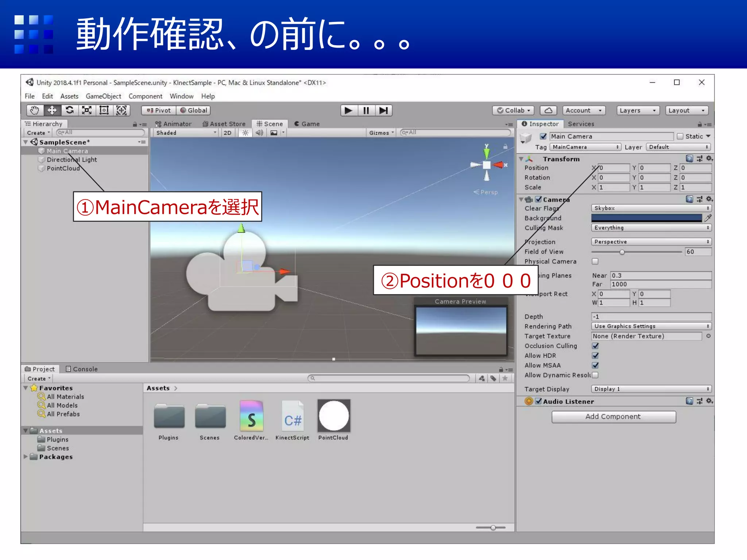Click the Background color swatch
The height and width of the screenshot is (560, 747).
click(x=646, y=218)
